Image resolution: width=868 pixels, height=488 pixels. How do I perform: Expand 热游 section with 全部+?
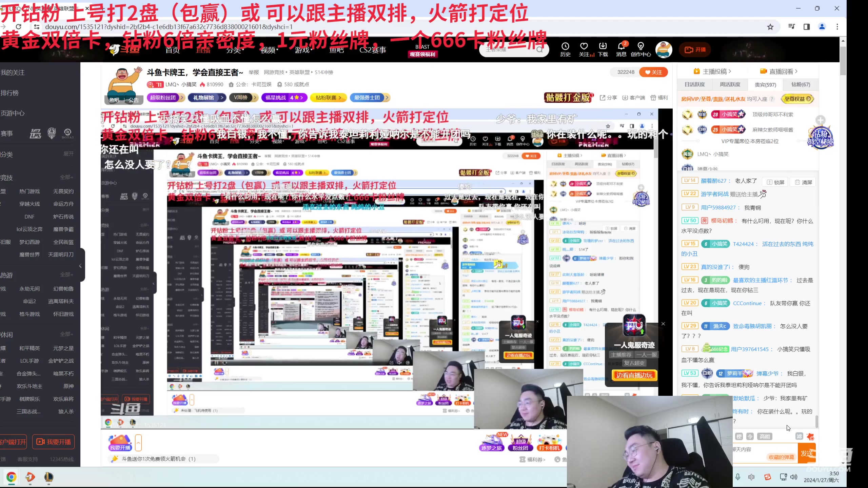click(67, 274)
